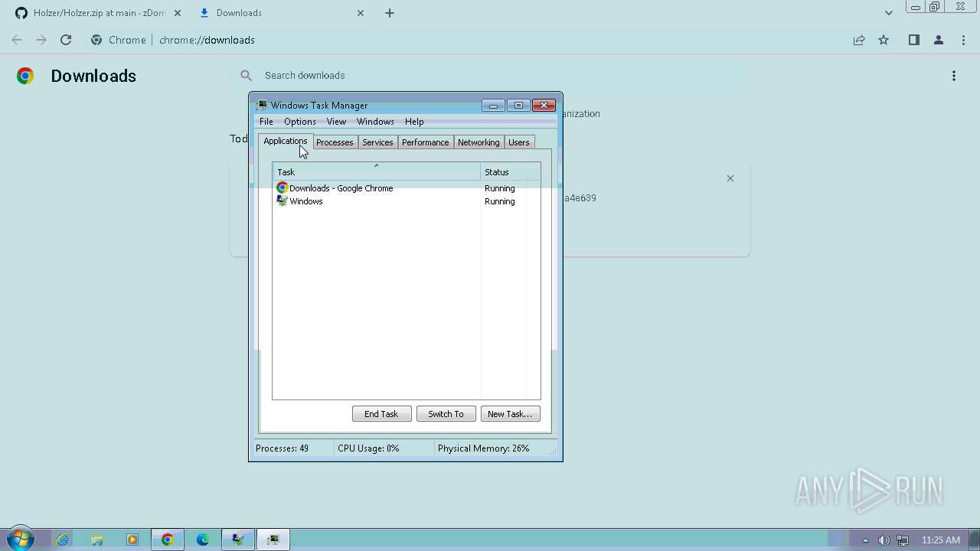The height and width of the screenshot is (551, 980).
Task: Click the Physical Memory: 26% status entry
Action: tap(484, 448)
